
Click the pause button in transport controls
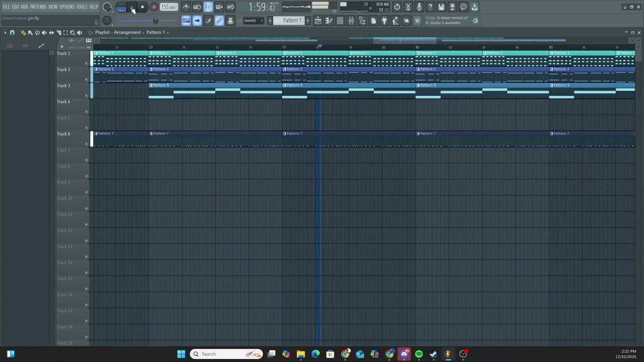point(132,7)
